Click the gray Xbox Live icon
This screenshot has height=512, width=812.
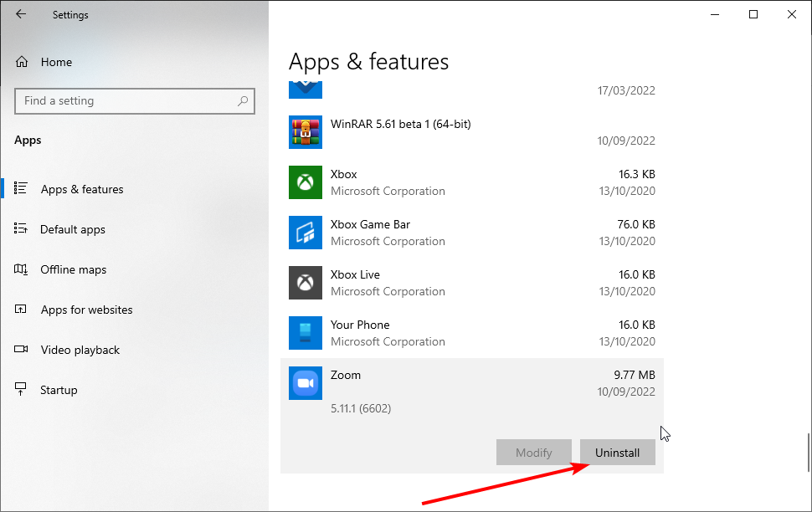(305, 283)
